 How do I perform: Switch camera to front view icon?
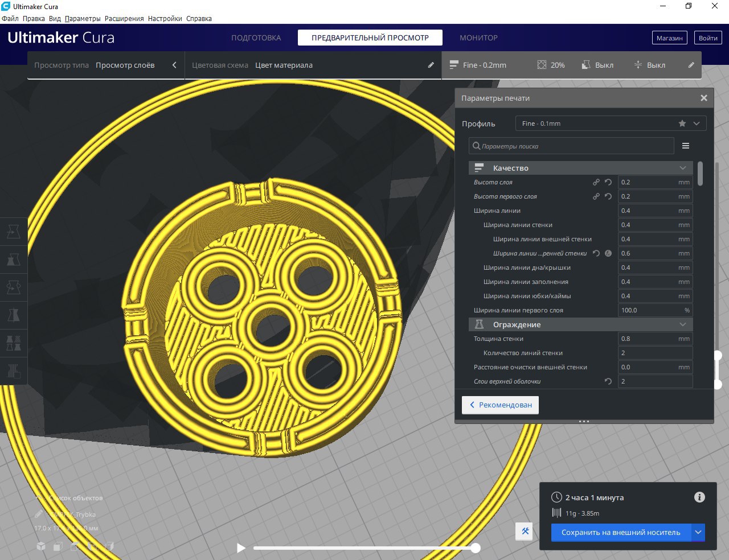coord(58,546)
